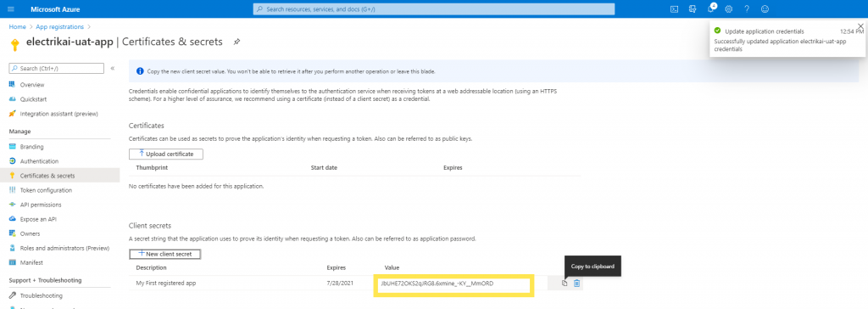This screenshot has height=309, width=868.
Task: Click the info icon in blue banner
Action: click(140, 71)
